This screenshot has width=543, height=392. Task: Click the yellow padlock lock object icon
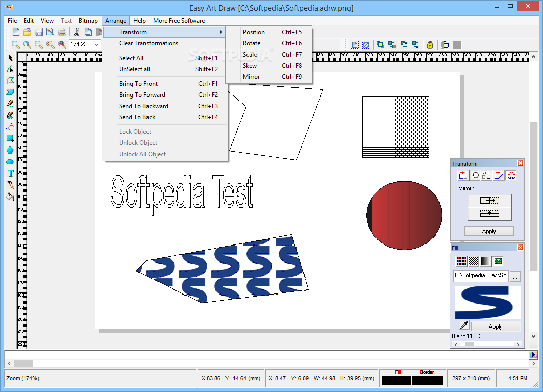430,45
